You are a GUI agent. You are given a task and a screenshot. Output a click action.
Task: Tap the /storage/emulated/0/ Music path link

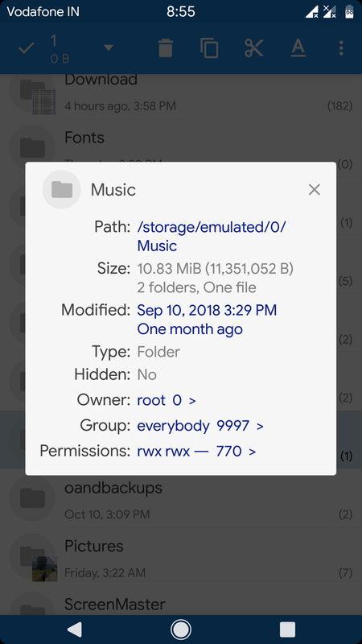point(212,236)
